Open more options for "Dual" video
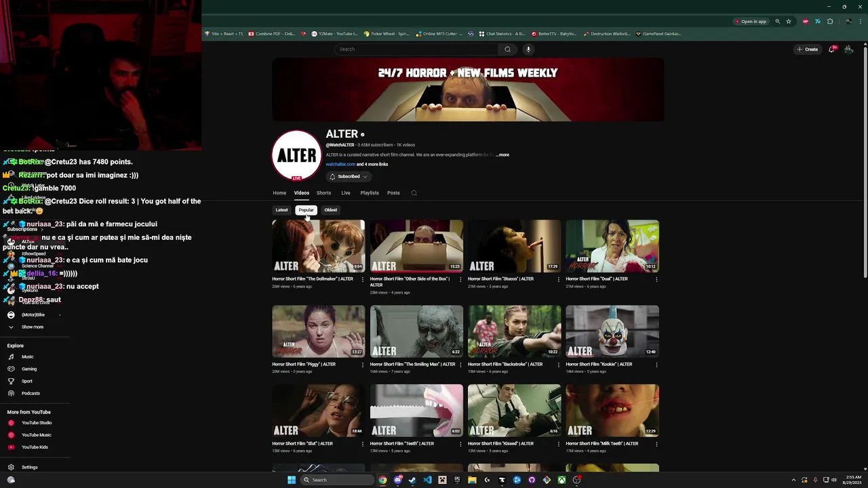 656,279
